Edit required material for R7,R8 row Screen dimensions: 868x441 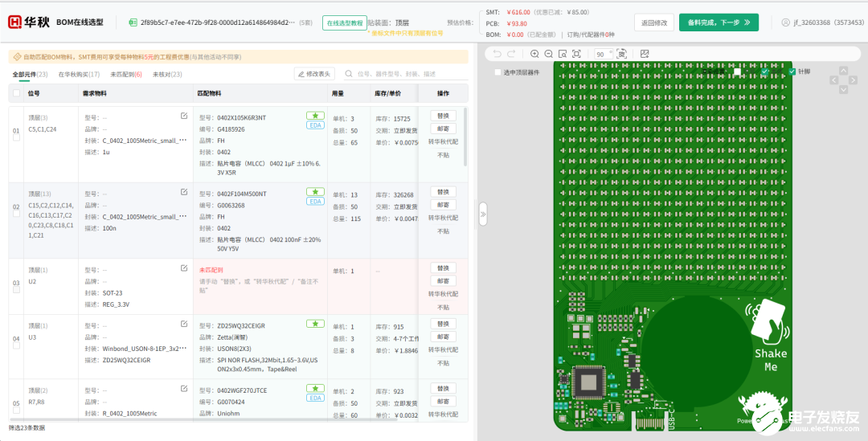click(184, 389)
